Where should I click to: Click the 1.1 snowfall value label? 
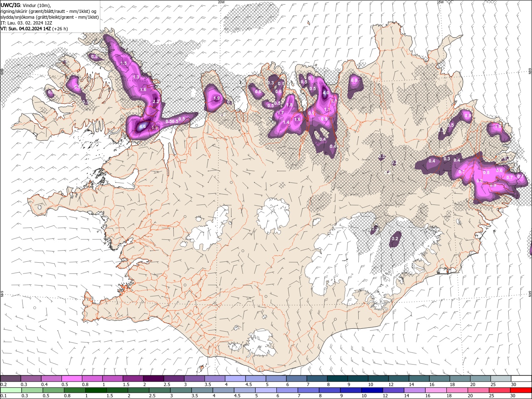point(327,110)
